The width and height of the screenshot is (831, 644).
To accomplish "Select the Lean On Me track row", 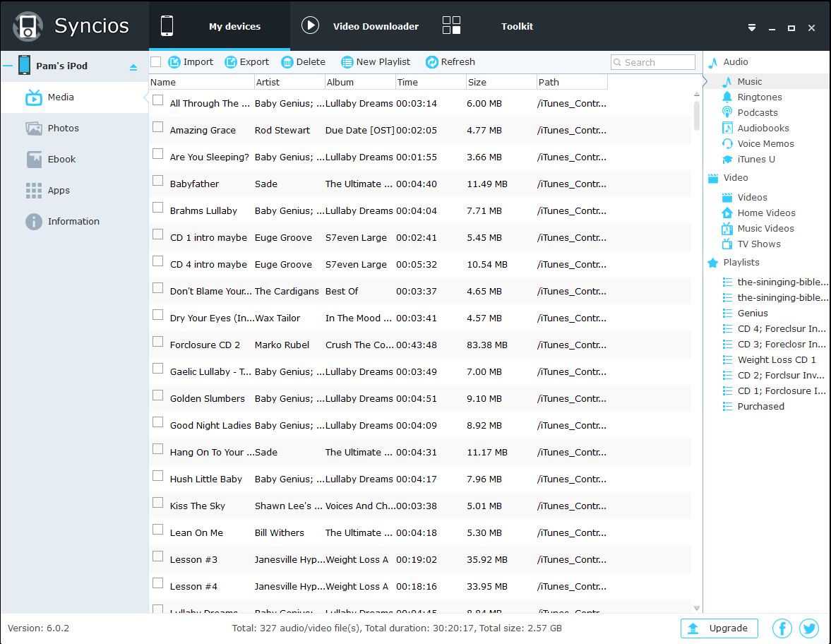I will [420, 532].
